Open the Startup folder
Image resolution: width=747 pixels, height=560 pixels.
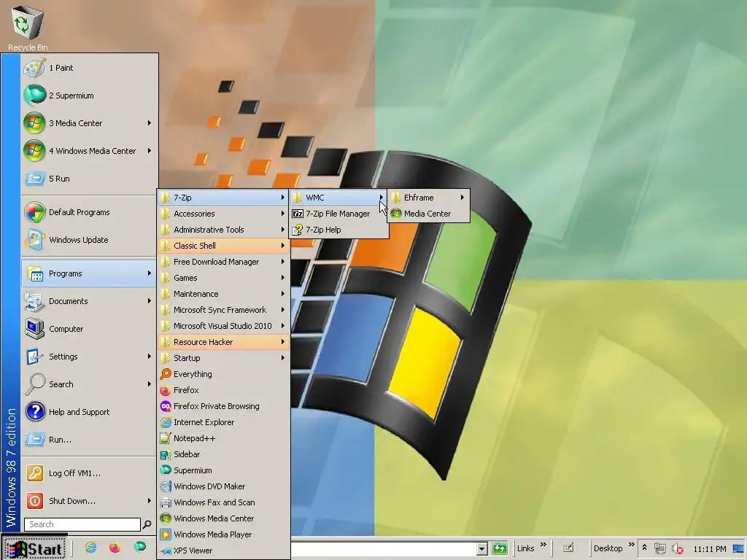223,358
